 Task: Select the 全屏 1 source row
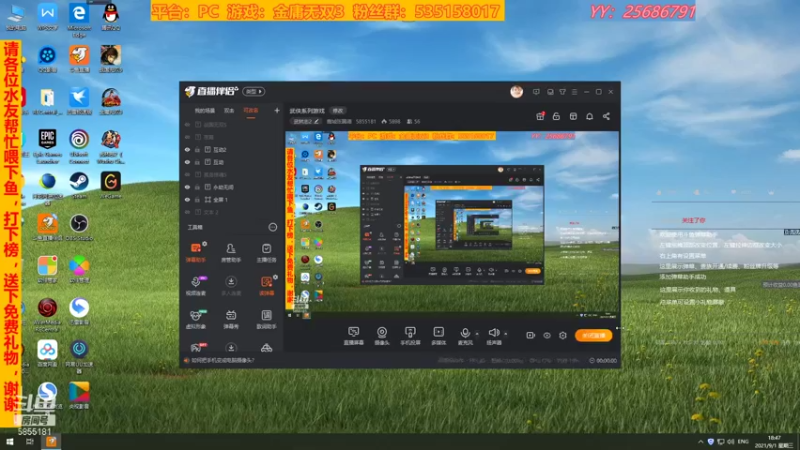[x=232, y=199]
